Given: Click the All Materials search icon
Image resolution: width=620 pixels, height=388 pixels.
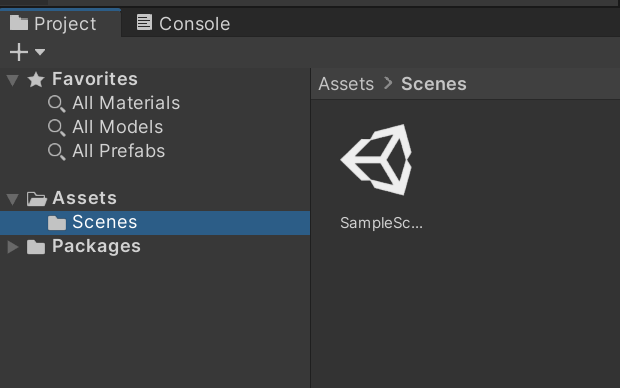Looking at the screenshot, I should click(x=57, y=104).
